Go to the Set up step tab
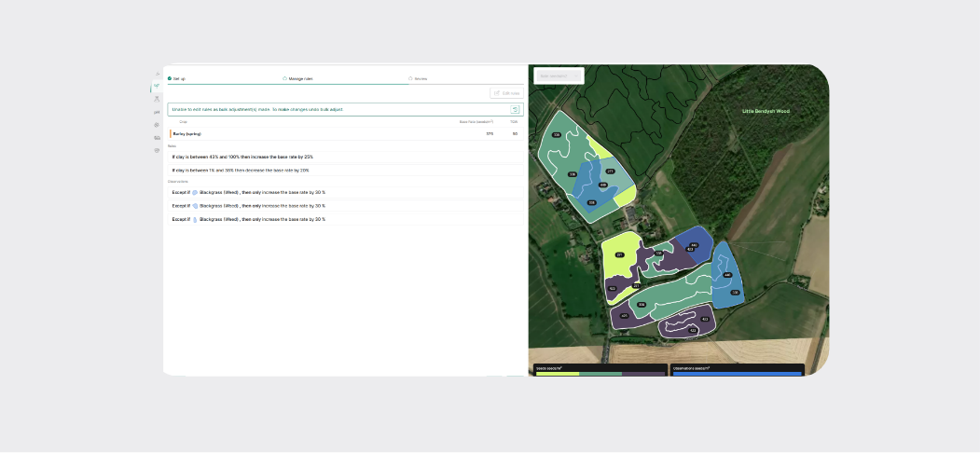Image resolution: width=980 pixels, height=453 pixels. pos(176,78)
